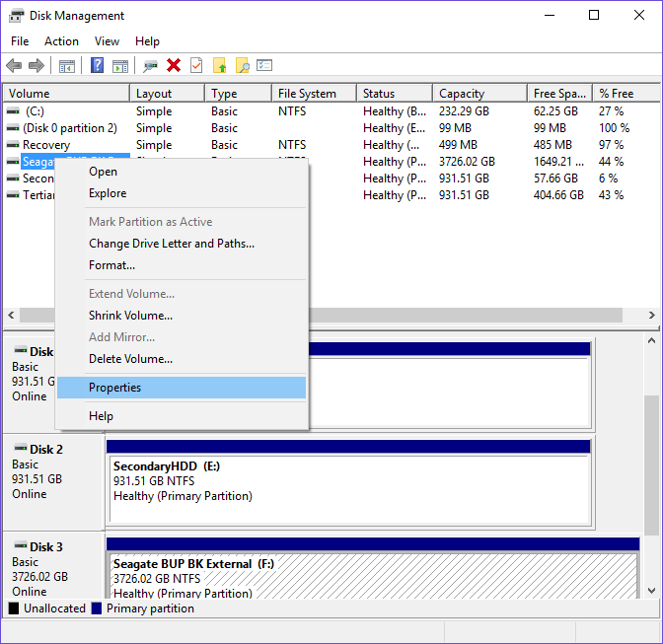Click the disk pane scroll down arrow

coord(653,591)
